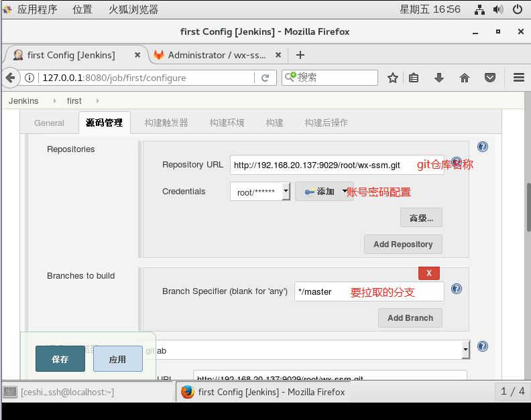Focus the Repository URL input field

[337, 165]
